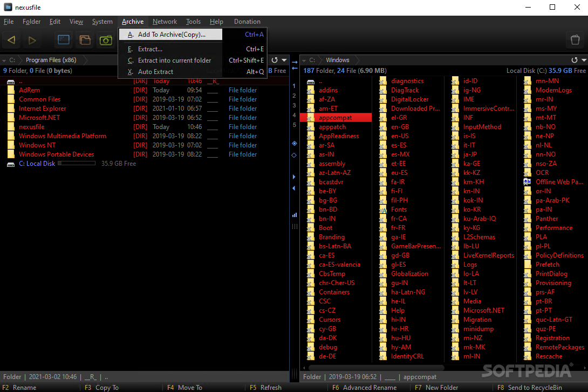Select the appcompat folder in Windows panel

(x=336, y=118)
